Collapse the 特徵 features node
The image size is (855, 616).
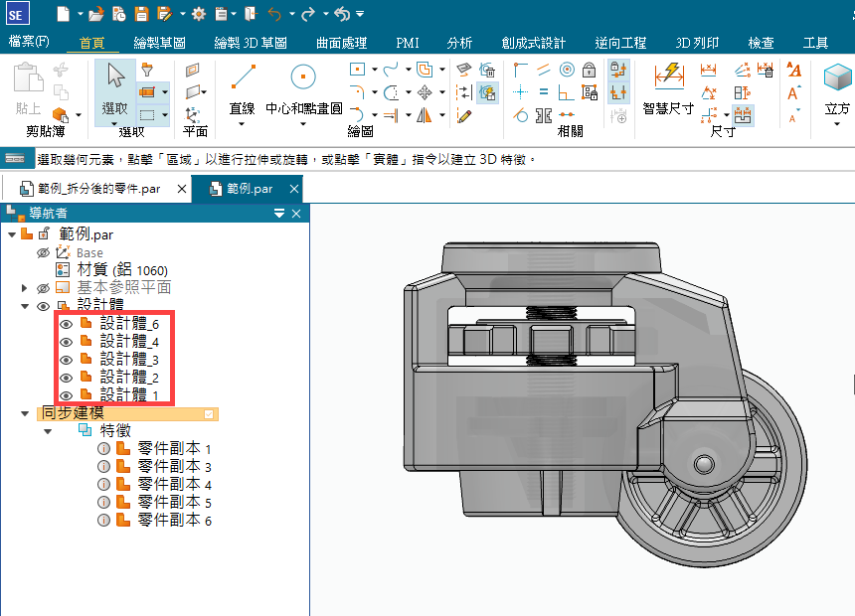coord(47,431)
